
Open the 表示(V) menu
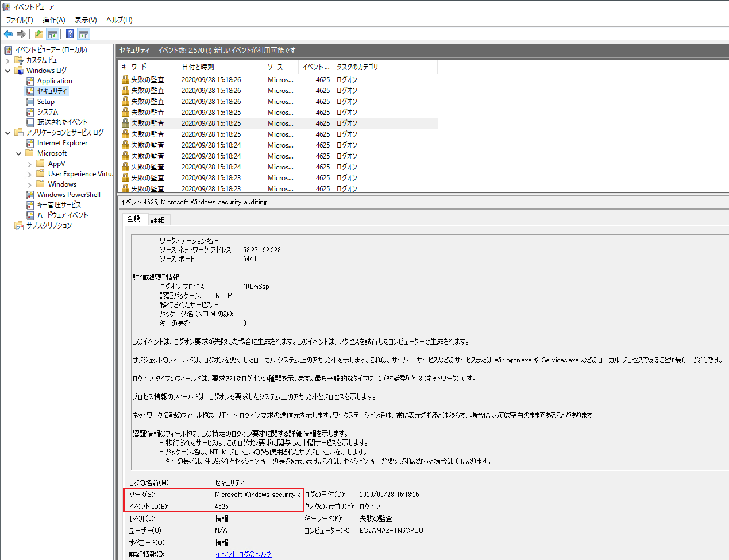[86, 20]
